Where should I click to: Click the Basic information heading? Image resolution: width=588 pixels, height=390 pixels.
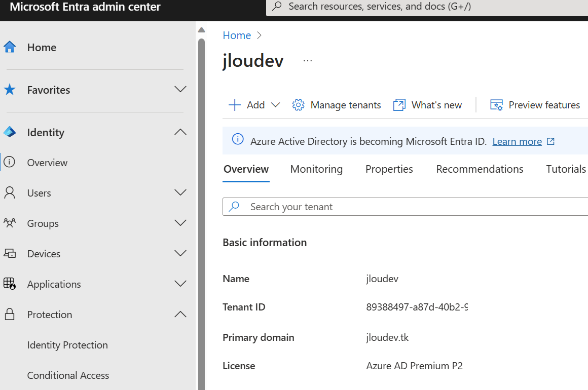point(265,243)
